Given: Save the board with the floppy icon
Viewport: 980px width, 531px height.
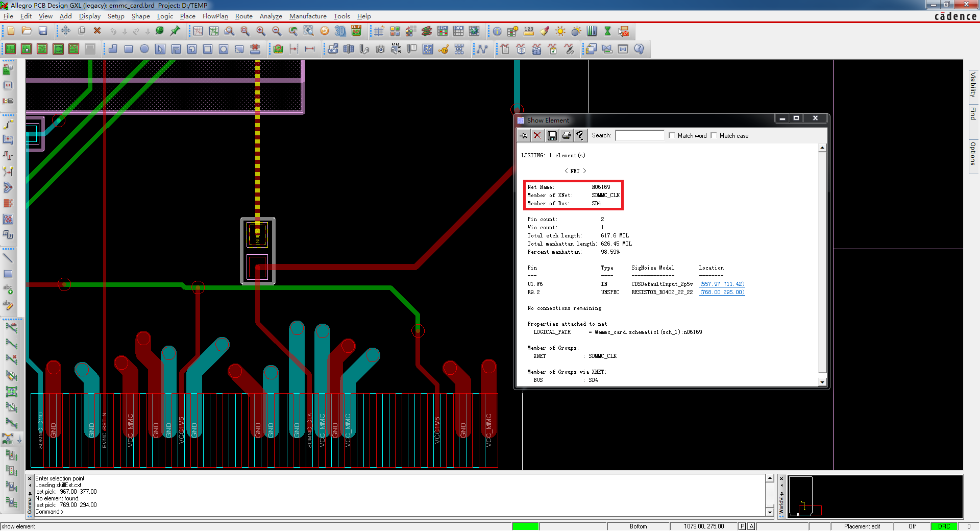Looking at the screenshot, I should [x=43, y=31].
